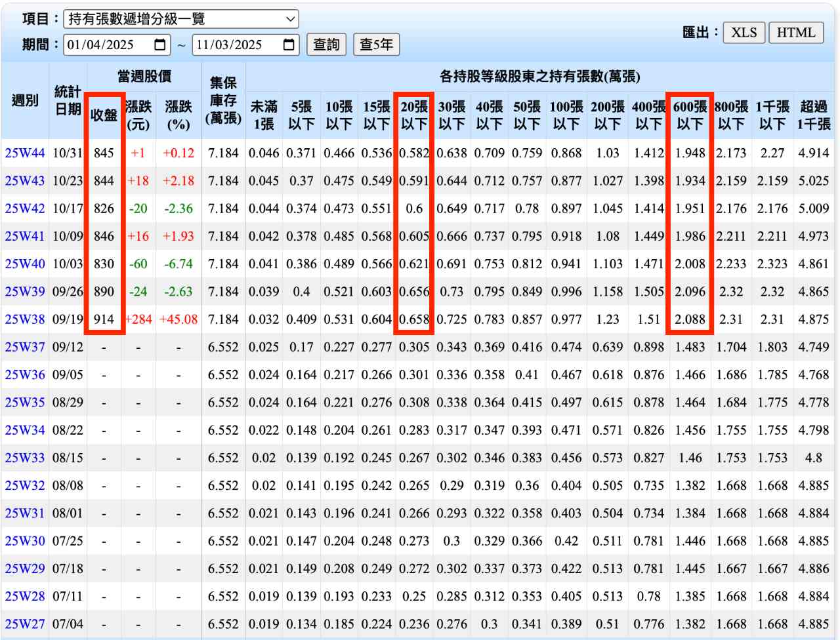
Task: Click the 查詢 search button
Action: [326, 45]
